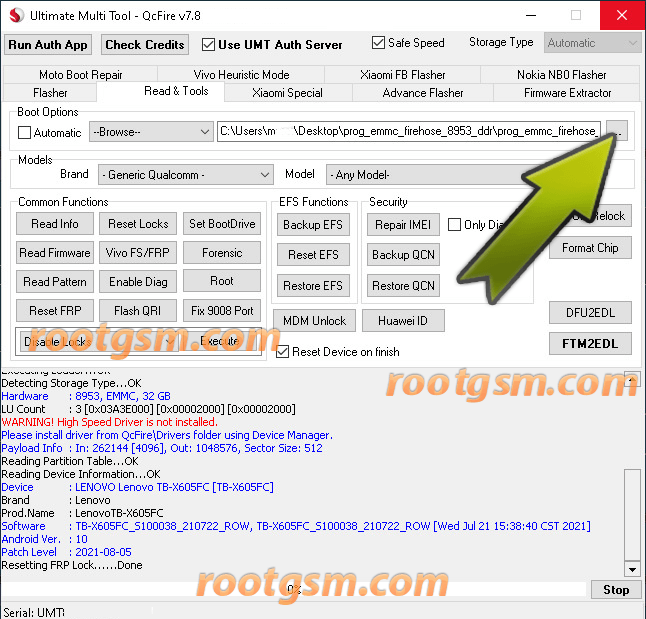Open the Storage Type dropdown
Viewport: 646px width, 619px height.
tap(592, 43)
